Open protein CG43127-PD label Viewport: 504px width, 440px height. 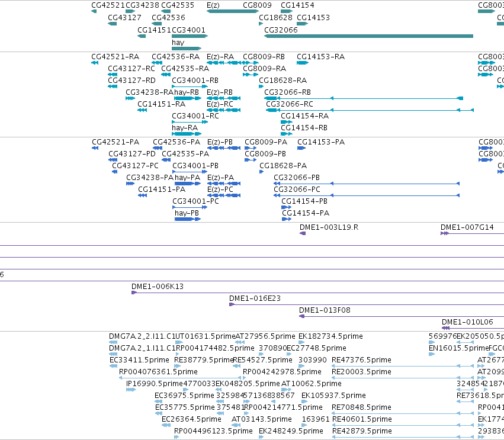pyautogui.click(x=132, y=154)
